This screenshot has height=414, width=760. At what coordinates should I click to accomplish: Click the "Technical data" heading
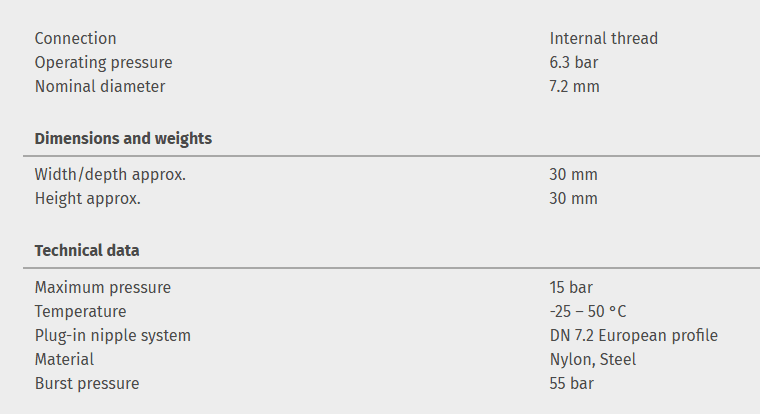coord(87,251)
